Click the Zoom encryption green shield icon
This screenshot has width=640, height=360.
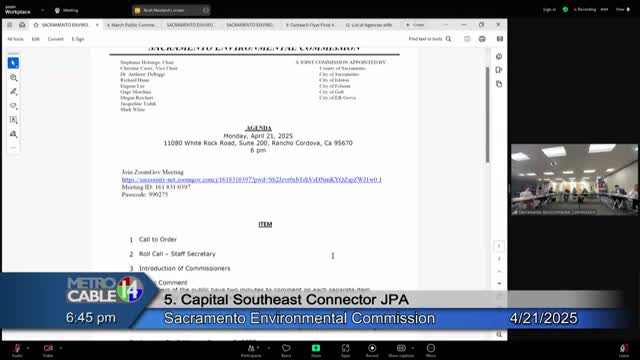pos(565,9)
